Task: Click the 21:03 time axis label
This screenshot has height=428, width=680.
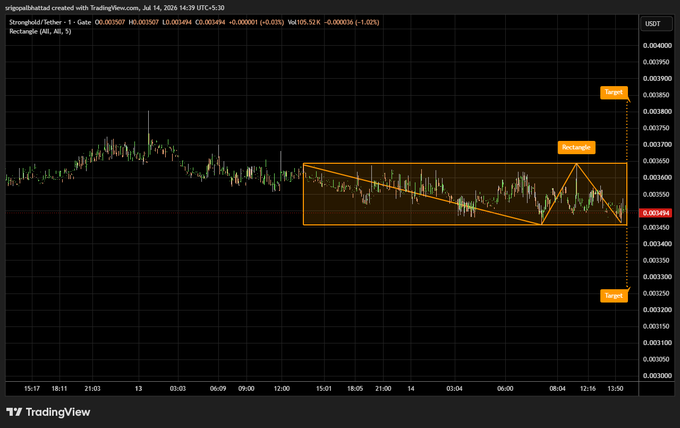Action: point(92,389)
